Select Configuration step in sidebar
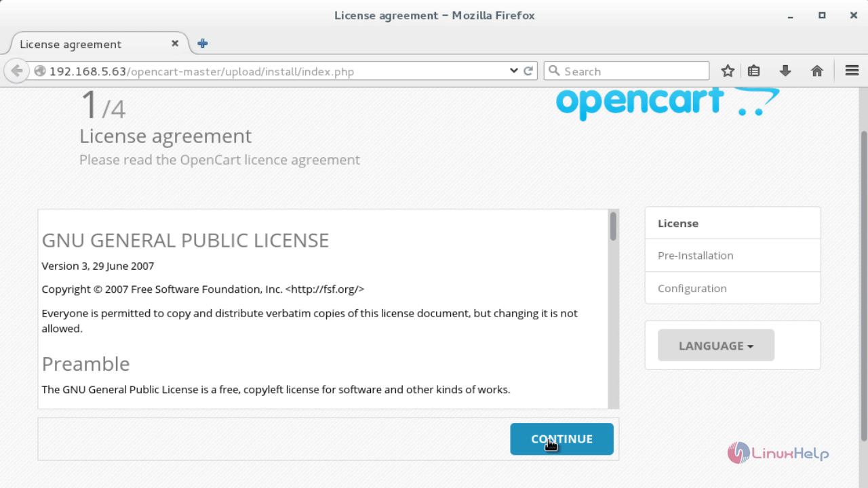 pyautogui.click(x=732, y=288)
